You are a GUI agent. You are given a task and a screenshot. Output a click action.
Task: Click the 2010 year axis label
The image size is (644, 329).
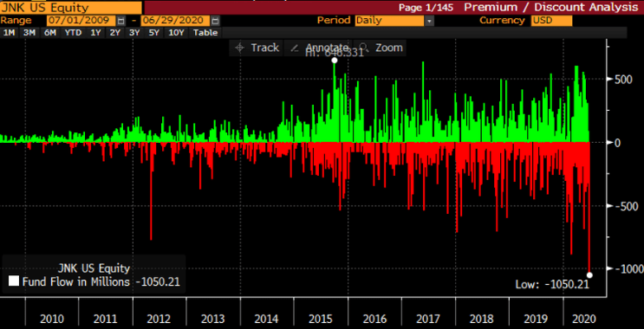point(52,319)
